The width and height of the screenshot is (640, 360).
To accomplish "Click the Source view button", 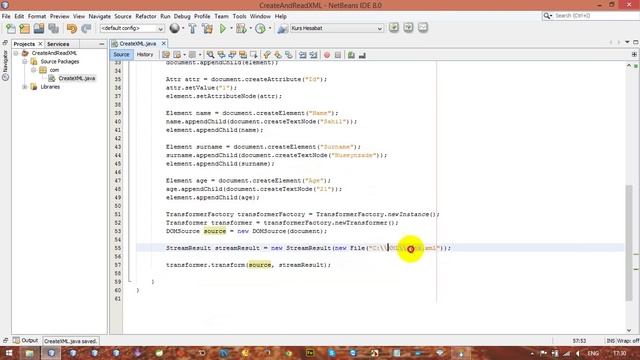I will click(x=121, y=54).
